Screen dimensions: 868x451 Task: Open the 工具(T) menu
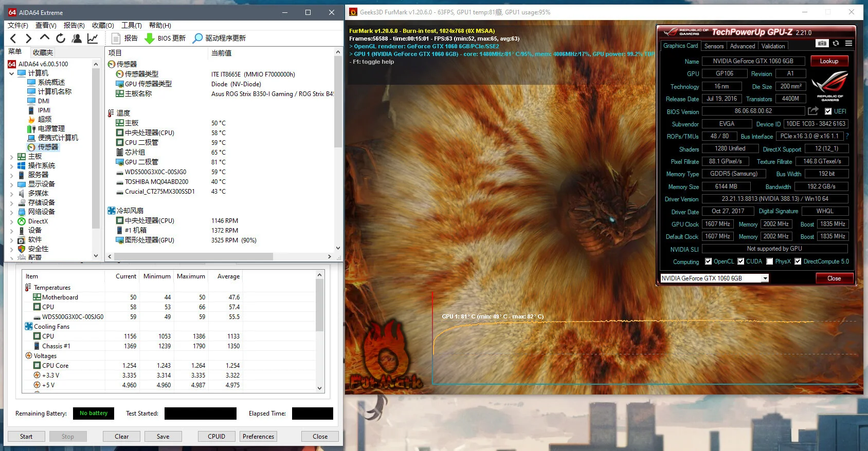click(131, 25)
